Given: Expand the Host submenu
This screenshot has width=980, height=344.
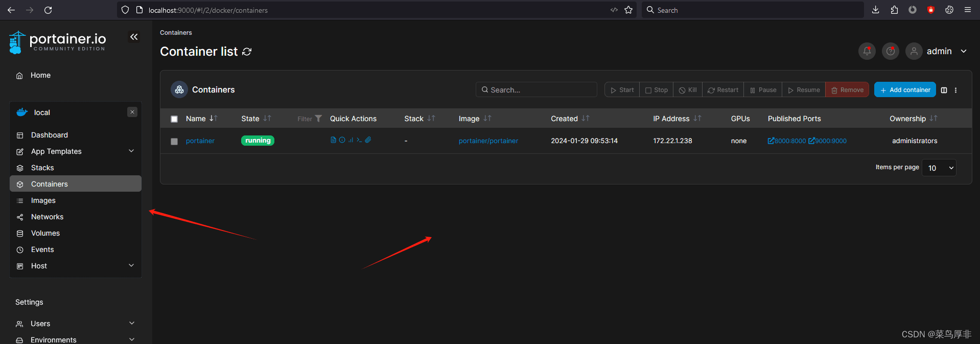Looking at the screenshot, I should pyautogui.click(x=131, y=265).
